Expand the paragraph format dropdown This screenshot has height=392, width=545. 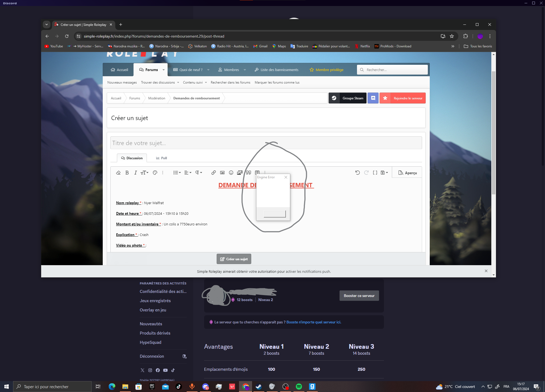coord(199,173)
